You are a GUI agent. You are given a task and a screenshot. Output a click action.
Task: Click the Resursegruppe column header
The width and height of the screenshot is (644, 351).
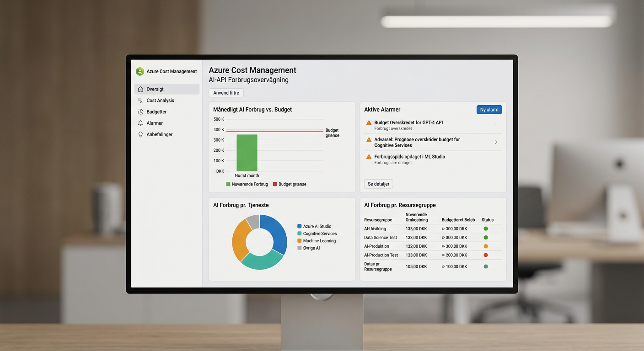tap(378, 220)
